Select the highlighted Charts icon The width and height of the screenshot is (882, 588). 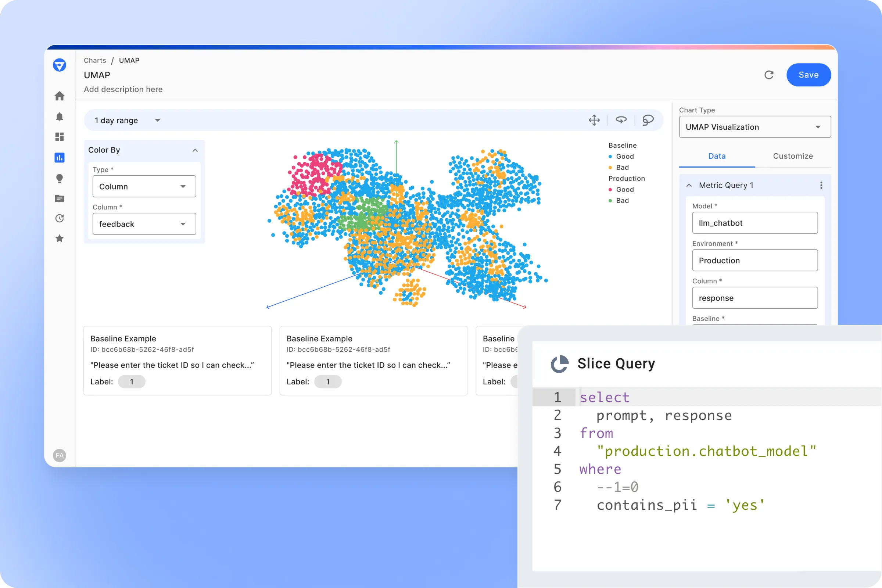click(59, 158)
